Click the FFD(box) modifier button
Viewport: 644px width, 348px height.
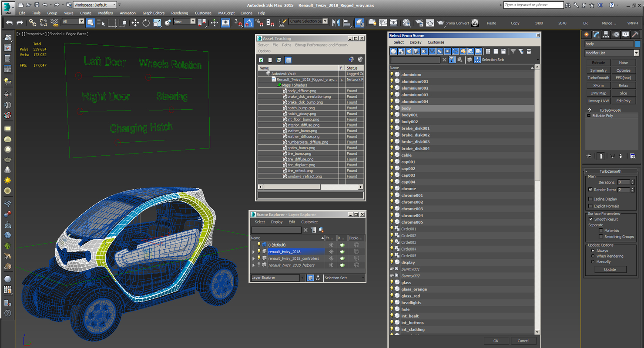pos(623,78)
